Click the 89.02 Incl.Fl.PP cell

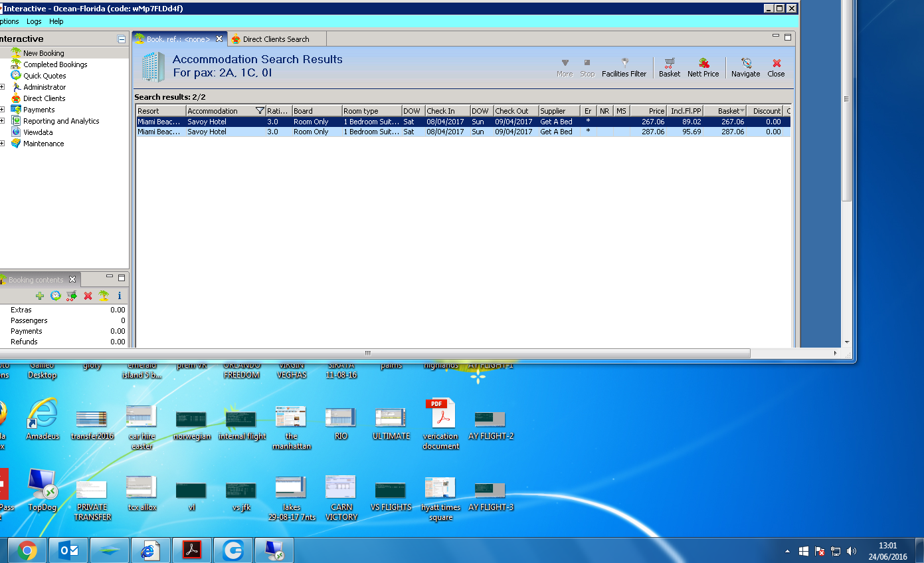tap(685, 122)
